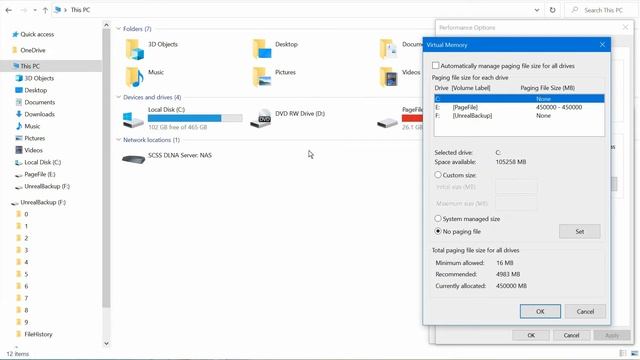Enable automatically manage paging file size

[436, 66]
